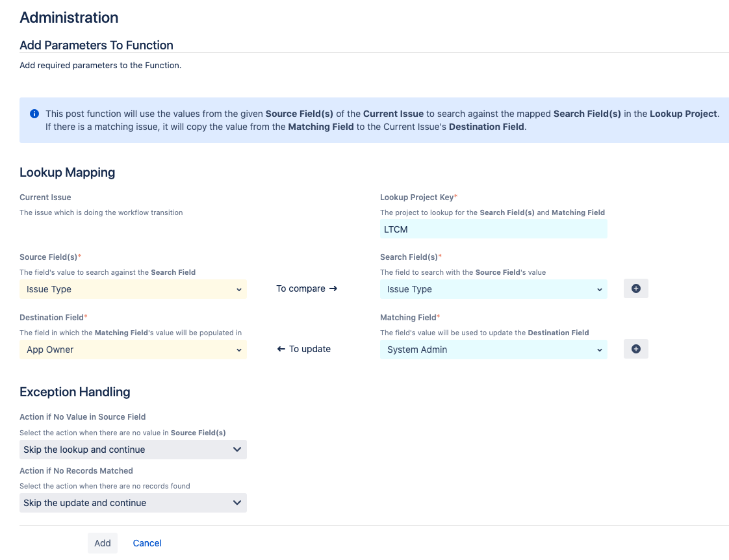The width and height of the screenshot is (729, 560).
Task: Open the Source Field(s) dropdown
Action: point(133,289)
